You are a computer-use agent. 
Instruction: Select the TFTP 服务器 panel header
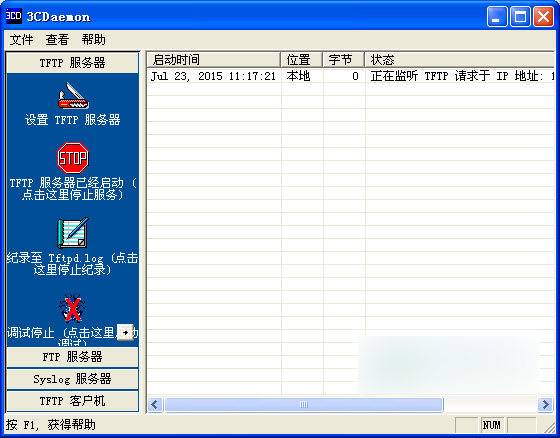(72, 63)
